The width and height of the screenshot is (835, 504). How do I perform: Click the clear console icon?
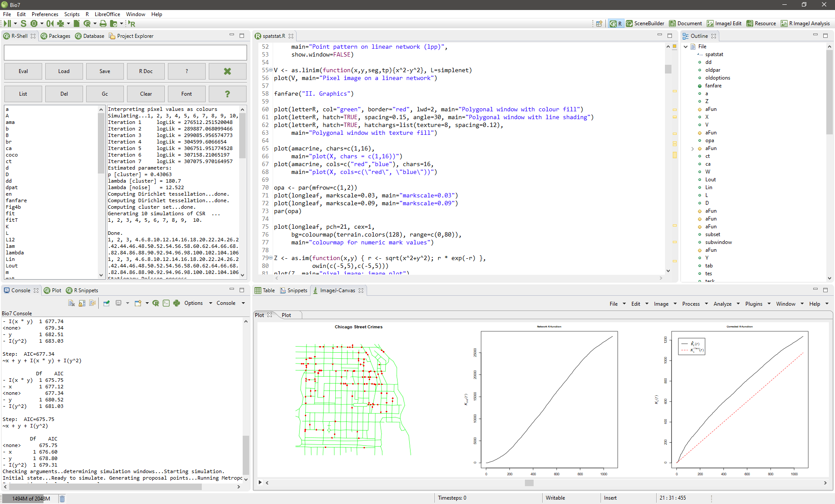(71, 303)
